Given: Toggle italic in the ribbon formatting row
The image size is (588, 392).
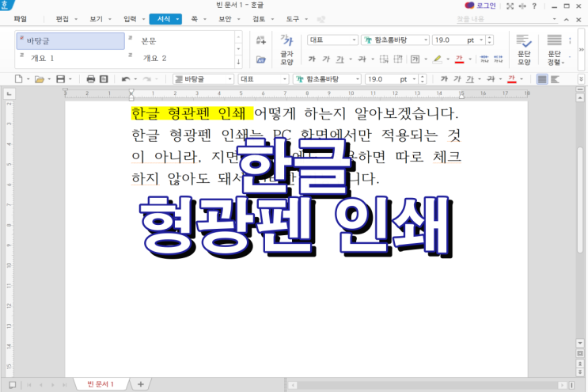Looking at the screenshot, I should [325, 59].
